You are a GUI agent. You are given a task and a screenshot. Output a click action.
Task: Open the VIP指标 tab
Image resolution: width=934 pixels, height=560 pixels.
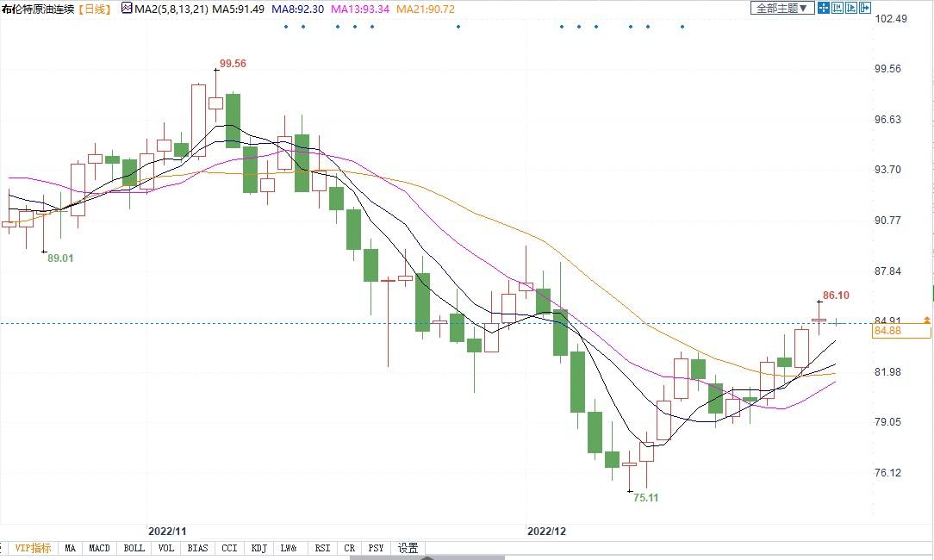click(33, 548)
